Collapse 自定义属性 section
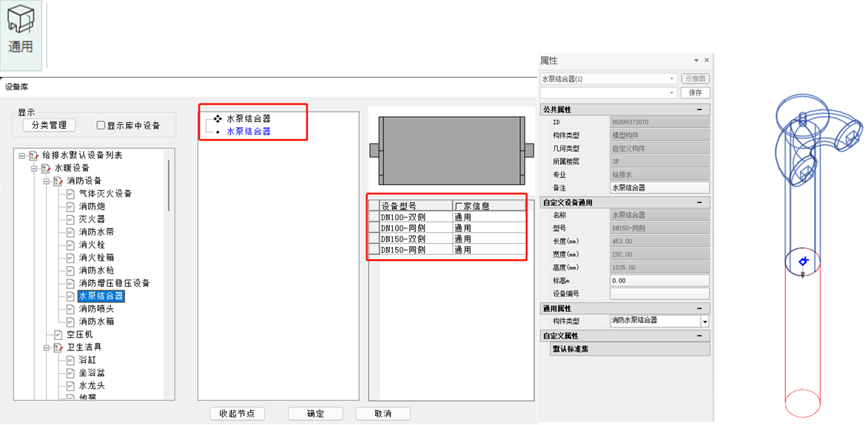 (699, 336)
